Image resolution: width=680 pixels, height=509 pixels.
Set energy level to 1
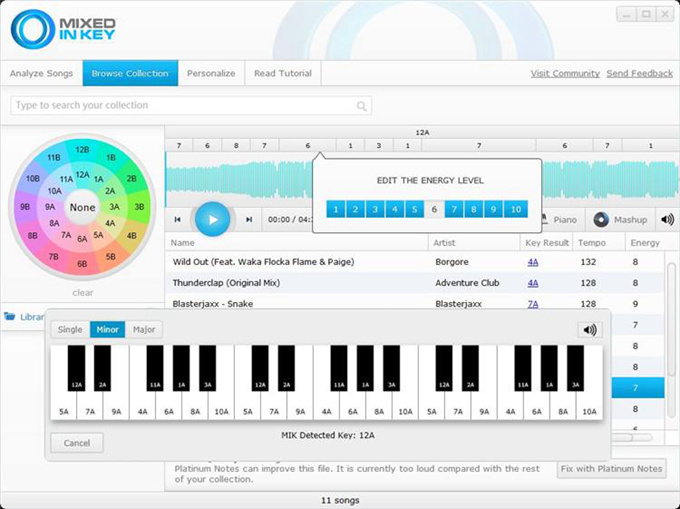coord(336,209)
